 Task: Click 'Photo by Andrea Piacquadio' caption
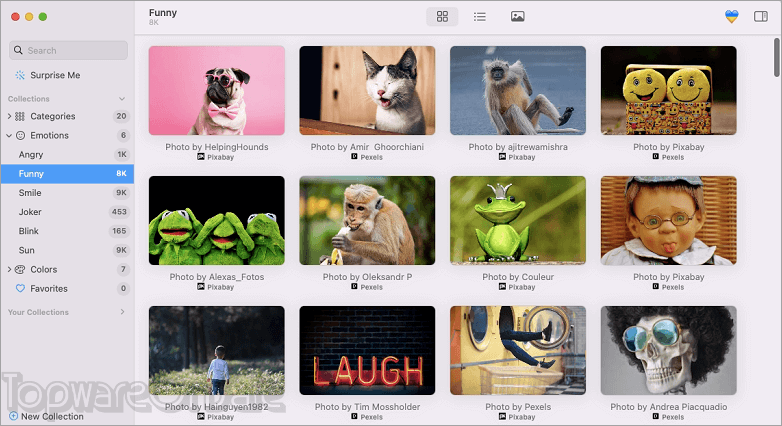[668, 407]
